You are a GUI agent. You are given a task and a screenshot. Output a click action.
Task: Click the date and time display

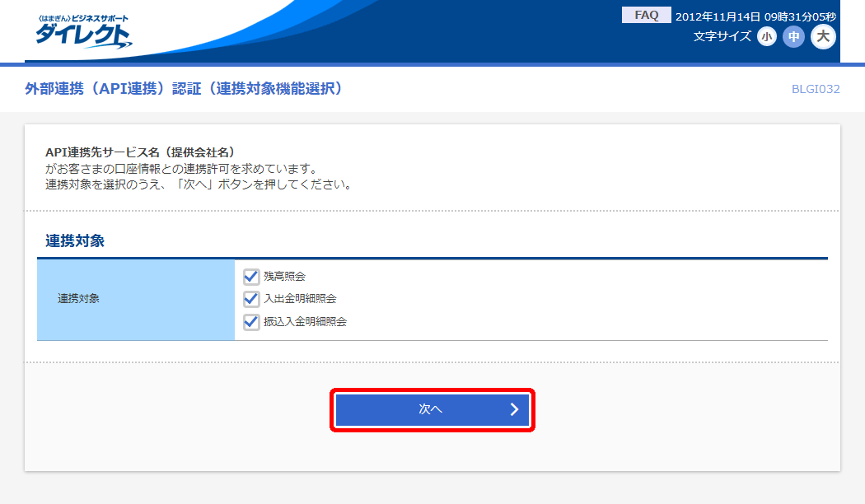coord(755,16)
